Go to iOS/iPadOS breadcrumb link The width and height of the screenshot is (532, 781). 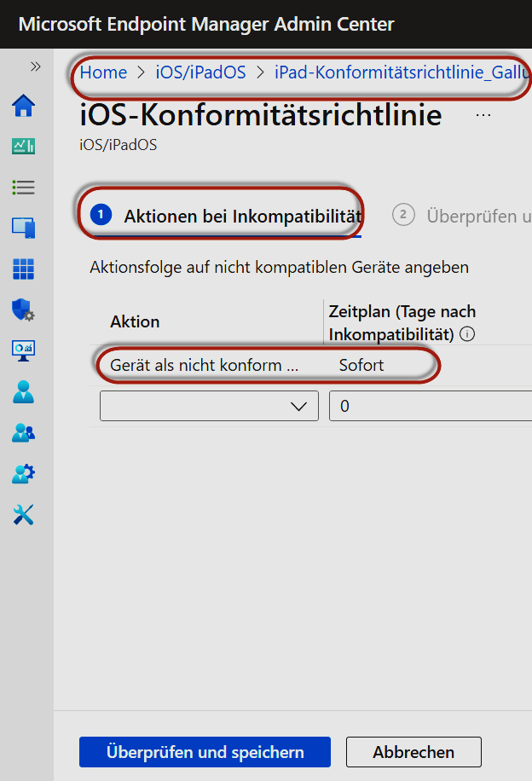pyautogui.click(x=200, y=72)
